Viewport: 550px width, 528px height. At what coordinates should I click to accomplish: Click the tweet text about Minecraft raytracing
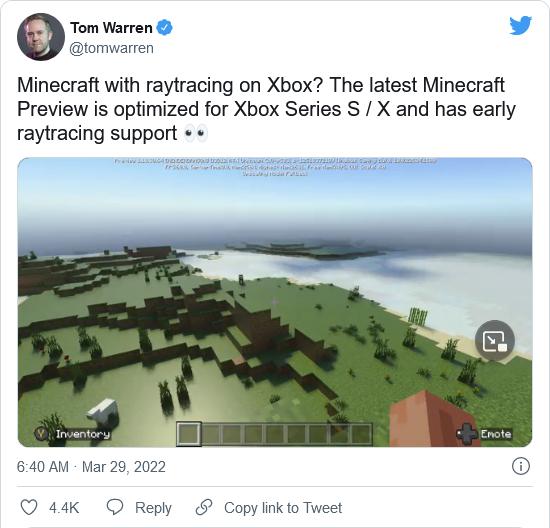coord(266,109)
